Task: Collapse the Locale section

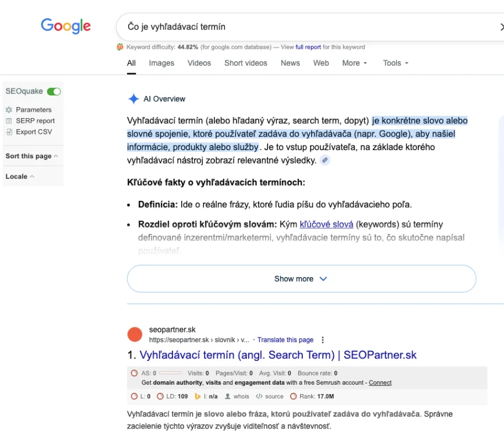Action: tap(31, 176)
